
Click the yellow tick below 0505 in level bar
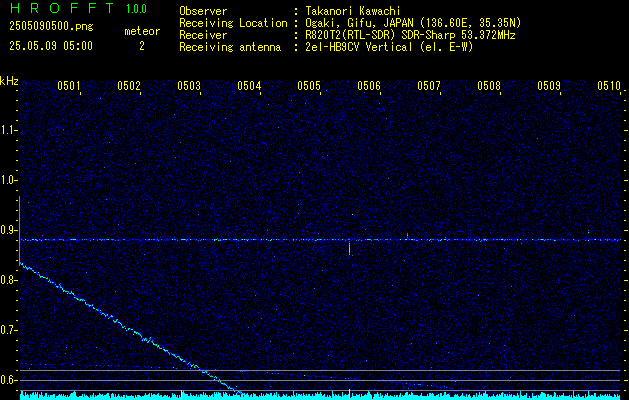point(349,393)
